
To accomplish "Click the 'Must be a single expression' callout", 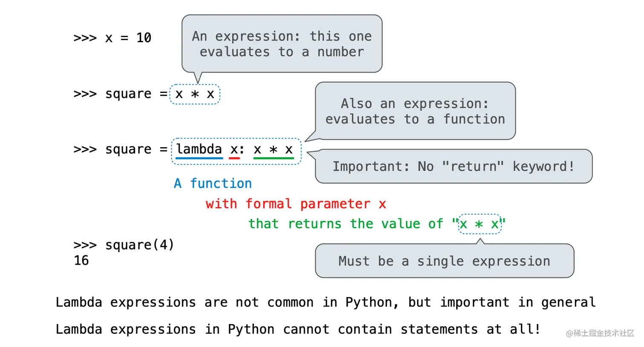I will click(444, 261).
